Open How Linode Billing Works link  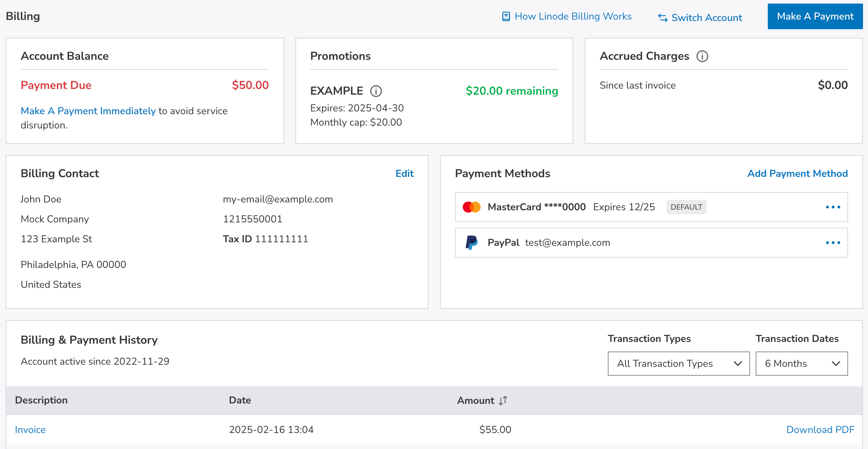point(573,16)
